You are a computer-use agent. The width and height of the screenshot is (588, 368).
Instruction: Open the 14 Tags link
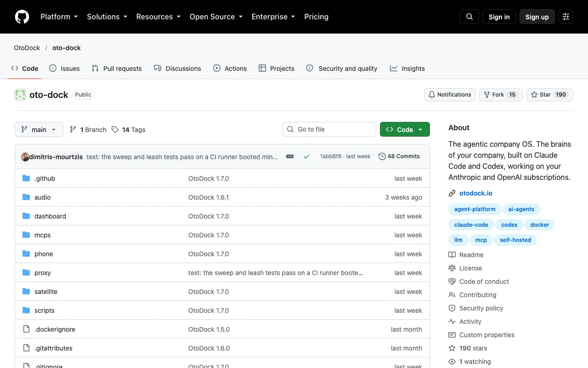click(x=129, y=130)
